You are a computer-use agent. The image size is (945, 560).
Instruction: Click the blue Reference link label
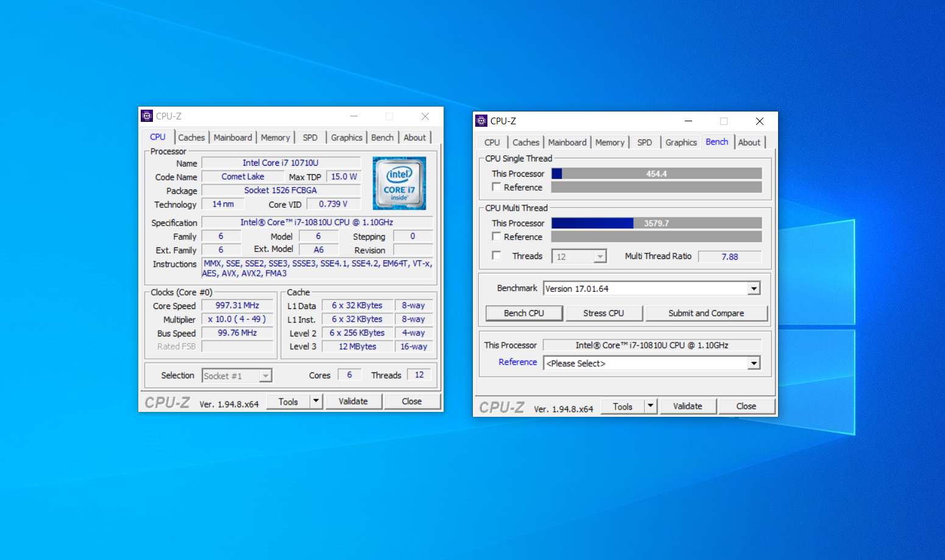click(x=518, y=362)
